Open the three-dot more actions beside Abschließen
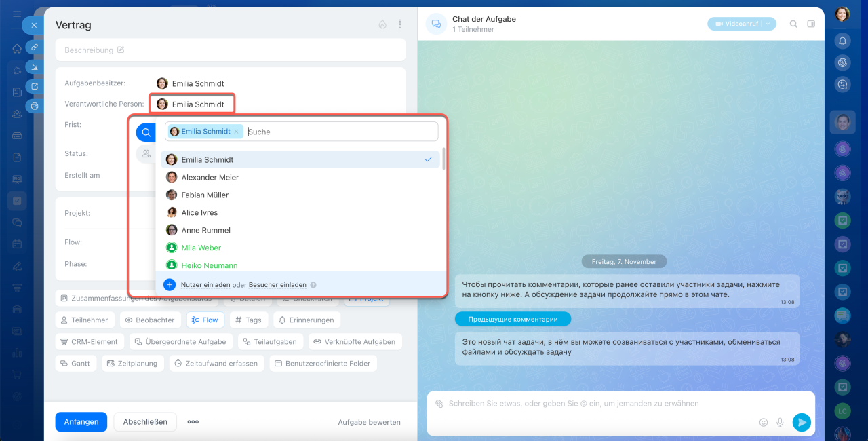The height and width of the screenshot is (441, 868). (x=193, y=421)
